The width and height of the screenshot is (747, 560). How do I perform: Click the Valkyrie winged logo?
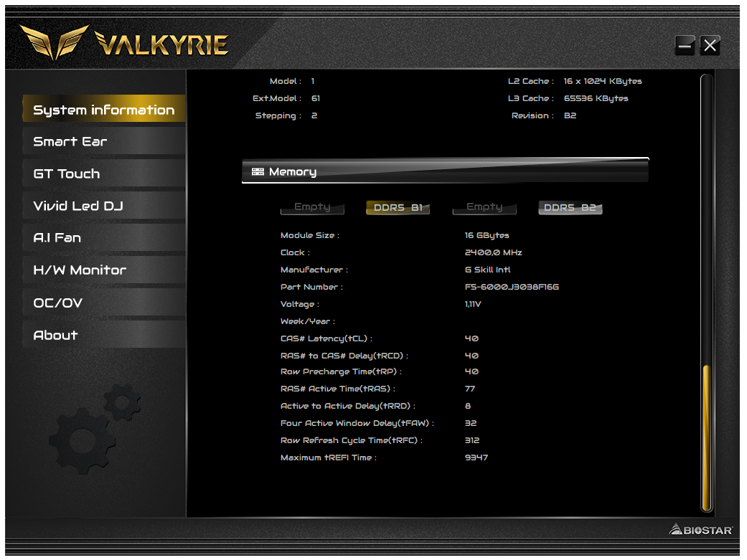[55, 42]
